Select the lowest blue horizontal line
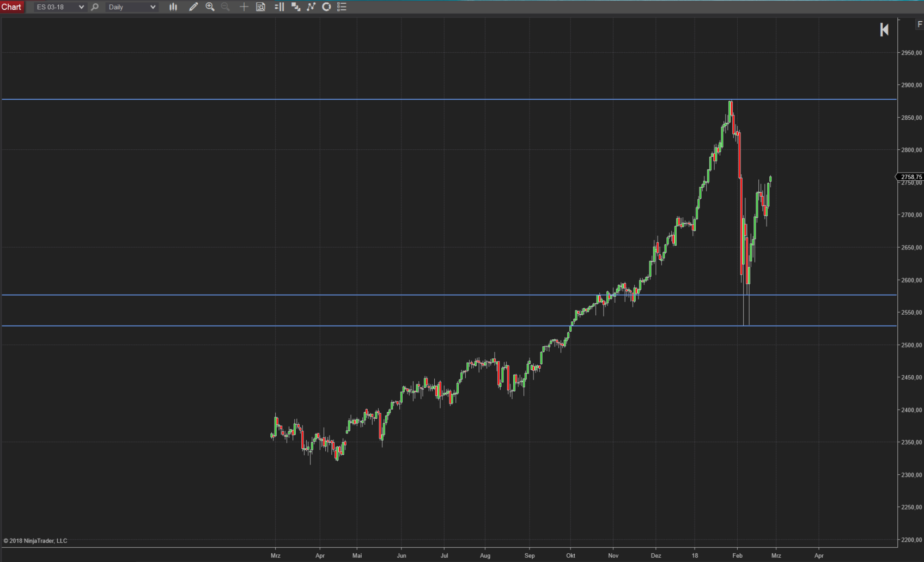 click(x=449, y=326)
